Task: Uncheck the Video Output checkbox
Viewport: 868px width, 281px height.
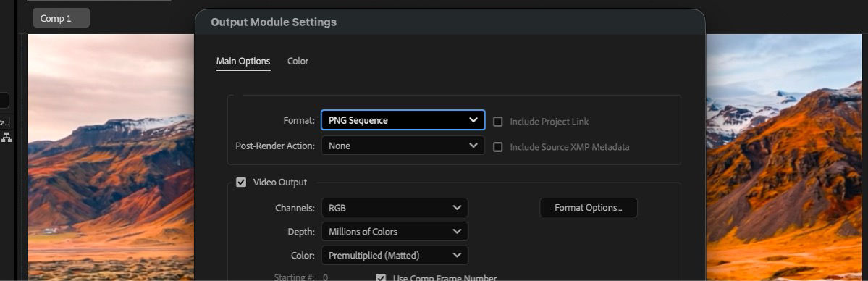Action: coord(241,182)
